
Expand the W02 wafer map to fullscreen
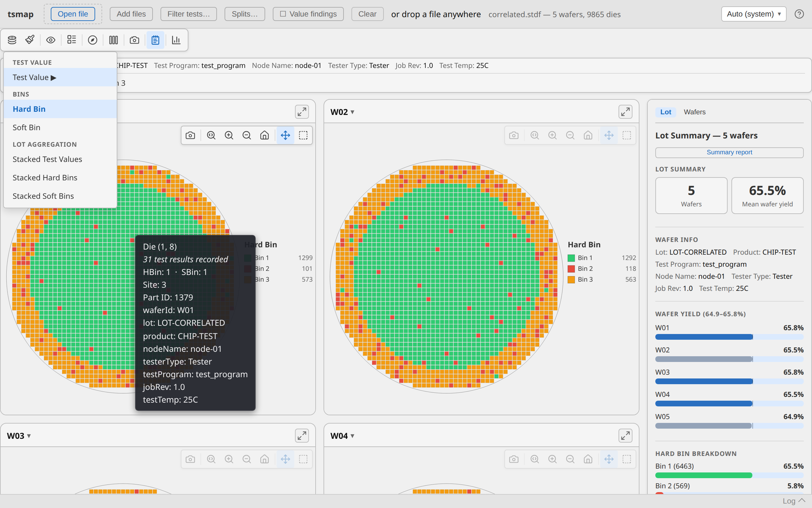coord(625,112)
